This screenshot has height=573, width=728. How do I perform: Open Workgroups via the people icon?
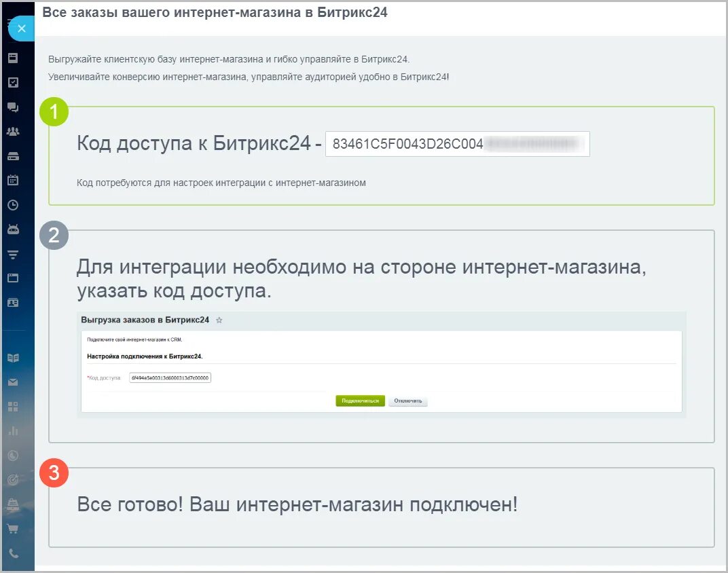13,131
